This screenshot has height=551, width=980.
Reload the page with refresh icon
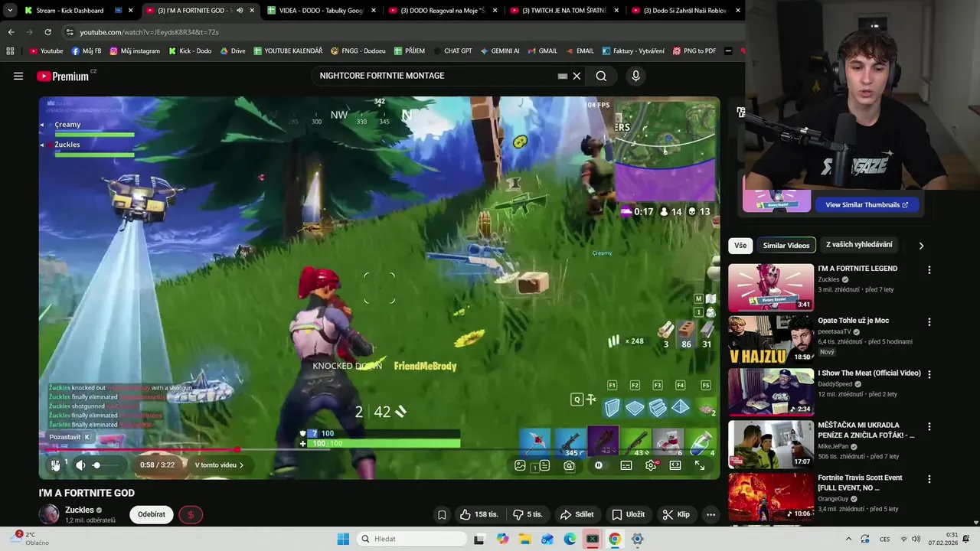[47, 32]
